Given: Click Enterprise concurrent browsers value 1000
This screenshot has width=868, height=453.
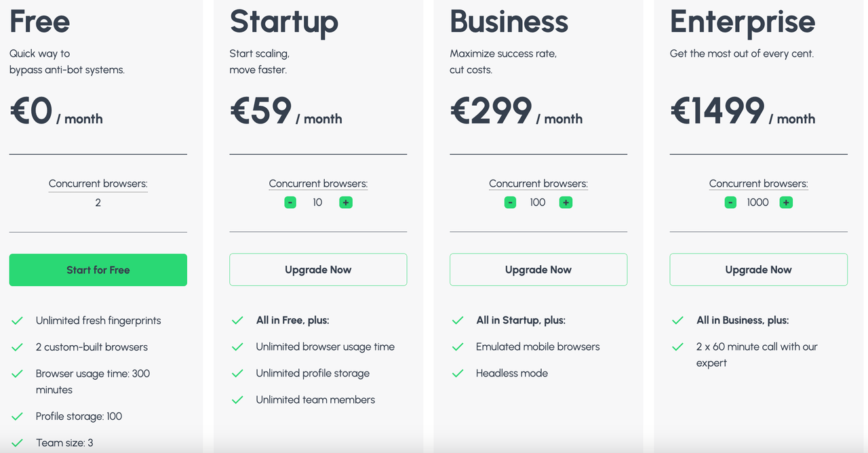Looking at the screenshot, I should click(757, 202).
